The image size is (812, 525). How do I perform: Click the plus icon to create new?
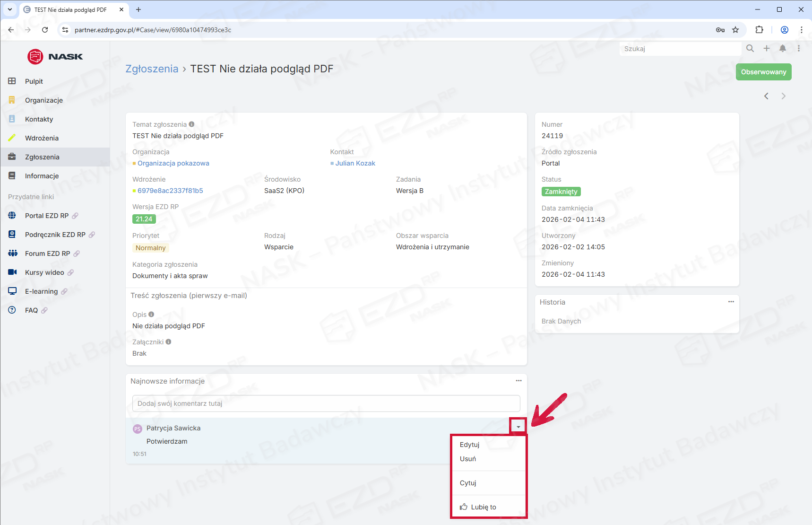point(766,48)
